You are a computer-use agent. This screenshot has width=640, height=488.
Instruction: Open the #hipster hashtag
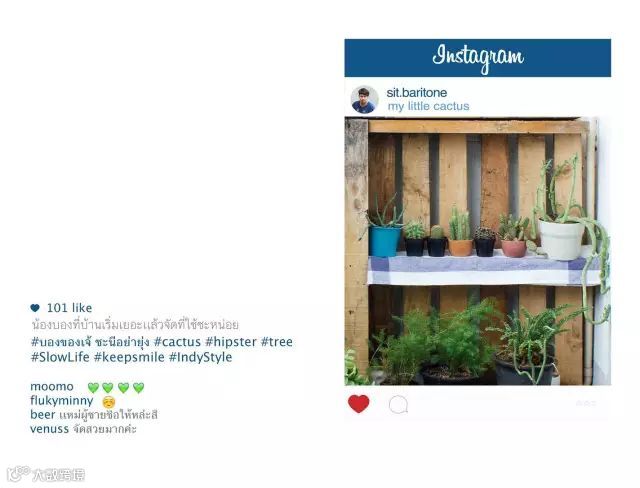coord(231,342)
